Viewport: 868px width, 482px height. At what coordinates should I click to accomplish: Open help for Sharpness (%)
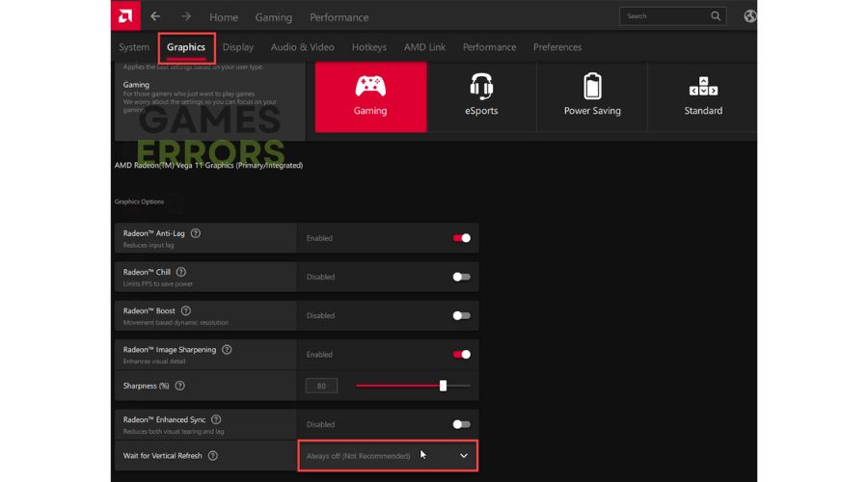[180, 386]
